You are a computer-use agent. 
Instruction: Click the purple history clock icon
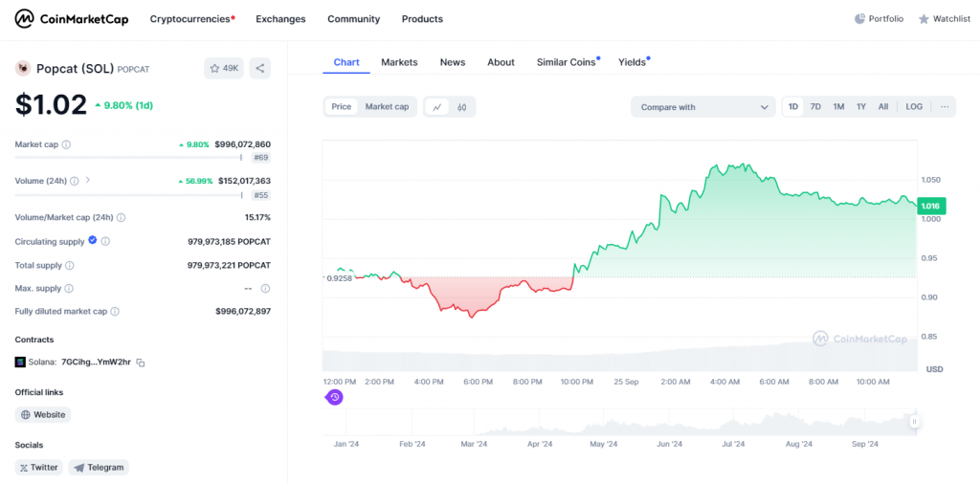pos(334,397)
